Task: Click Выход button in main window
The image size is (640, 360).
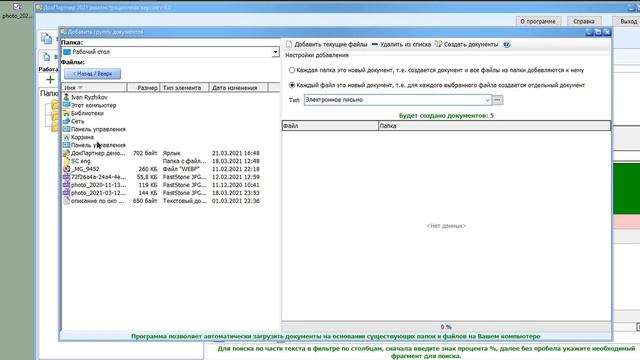Action: 628,21
